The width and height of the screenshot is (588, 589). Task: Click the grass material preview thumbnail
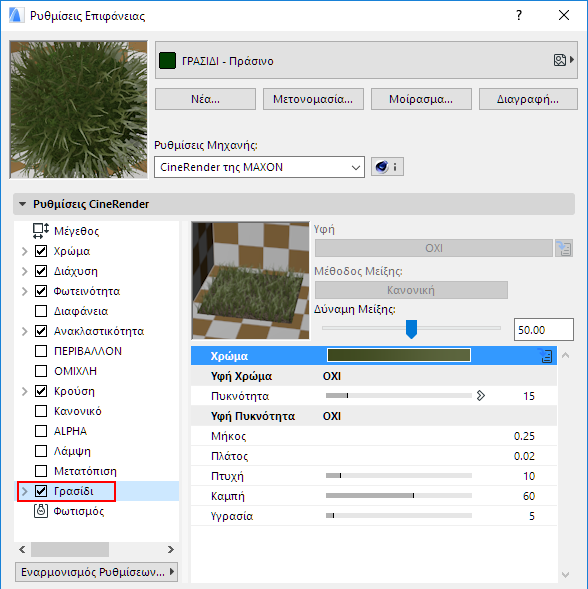[79, 109]
